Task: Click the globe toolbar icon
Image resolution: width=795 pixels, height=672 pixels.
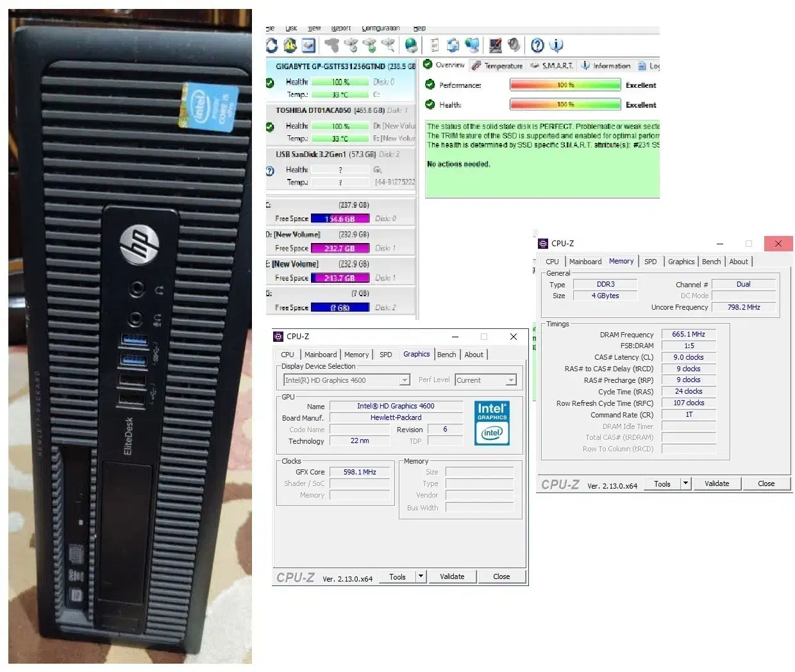Action: [411, 45]
